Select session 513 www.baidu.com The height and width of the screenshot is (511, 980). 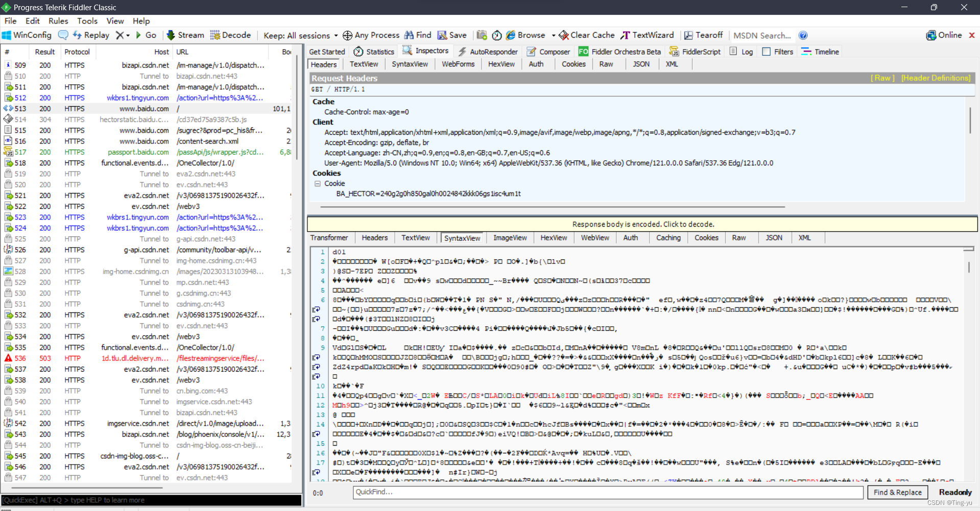click(147, 109)
